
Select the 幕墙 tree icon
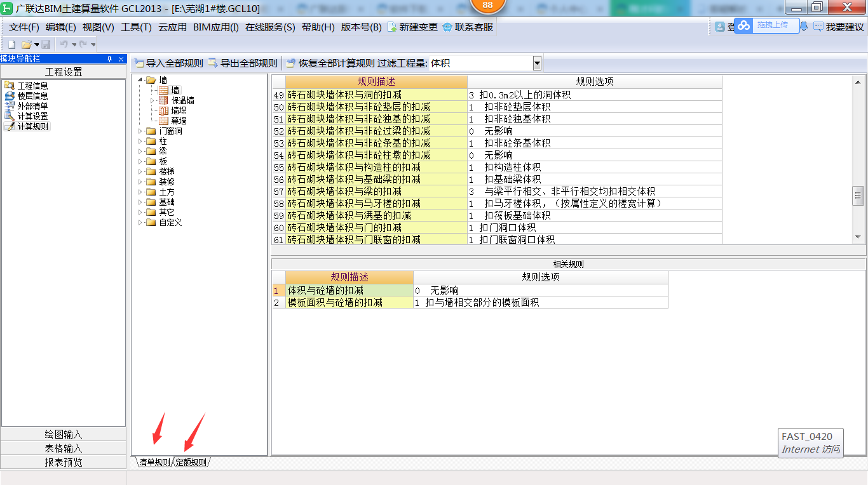[164, 121]
